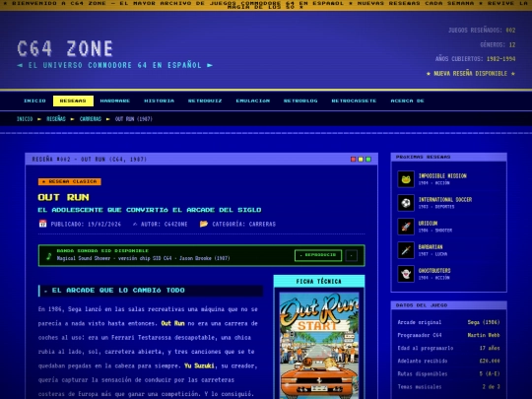Click the 17 años value

(x=490, y=348)
